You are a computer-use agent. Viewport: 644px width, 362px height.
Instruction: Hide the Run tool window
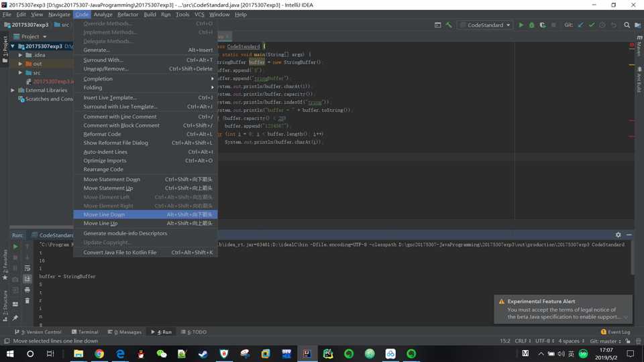tap(629, 235)
